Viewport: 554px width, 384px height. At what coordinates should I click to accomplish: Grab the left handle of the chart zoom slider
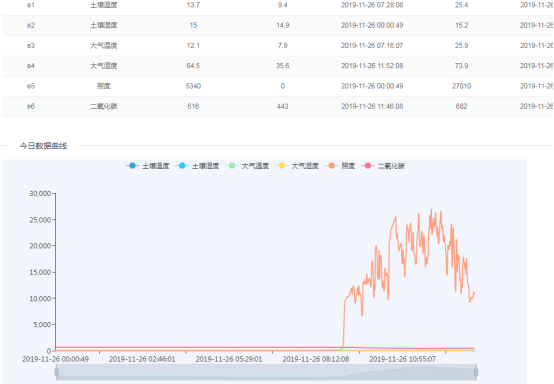tap(57, 372)
